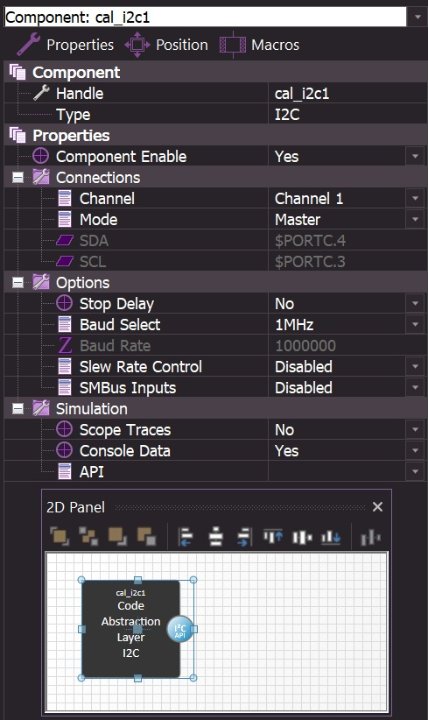
Task: Click the Handle value field cal_i2c1
Action: (346, 94)
